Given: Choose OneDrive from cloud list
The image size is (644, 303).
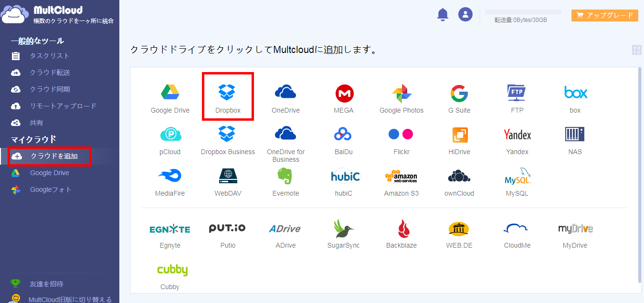Looking at the screenshot, I should [x=285, y=99].
